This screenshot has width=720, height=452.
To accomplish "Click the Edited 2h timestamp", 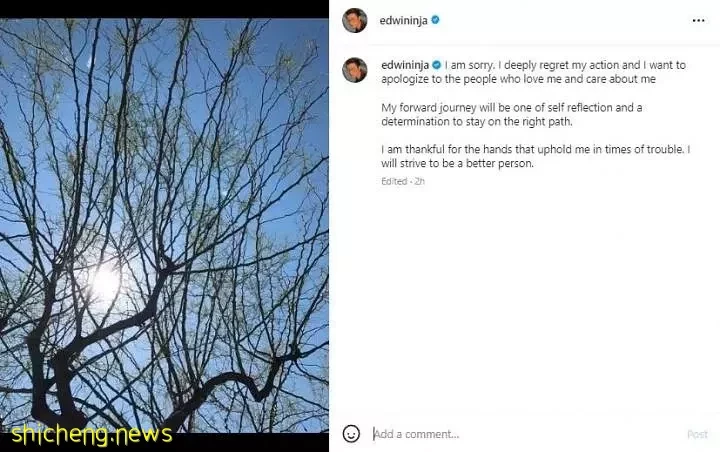I will (403, 181).
